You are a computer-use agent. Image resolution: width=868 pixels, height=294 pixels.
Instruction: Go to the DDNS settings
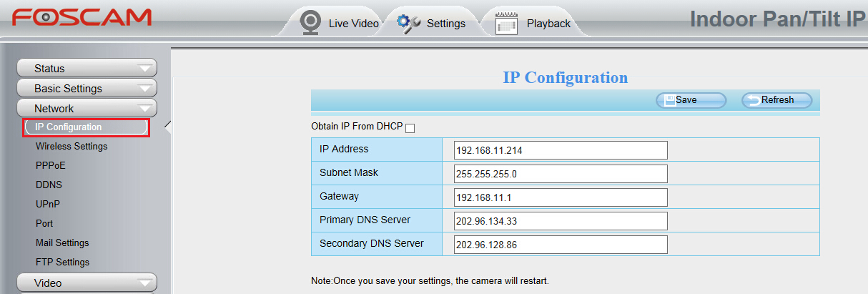click(49, 185)
